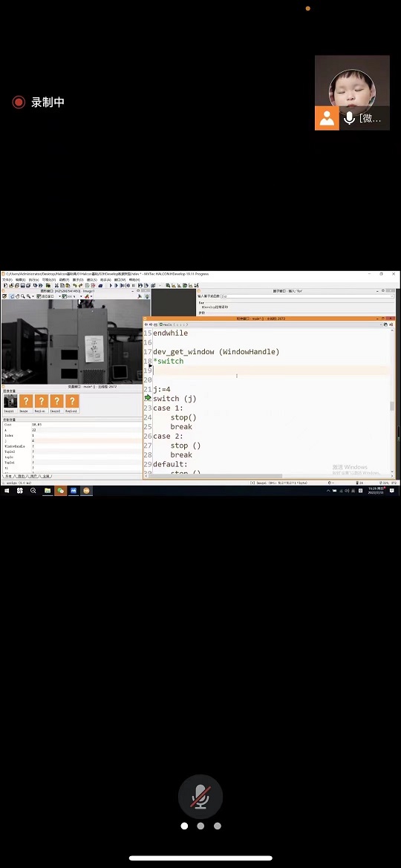Click the program counter arrow at line 22
This screenshot has height=868, width=401.
tap(148, 398)
